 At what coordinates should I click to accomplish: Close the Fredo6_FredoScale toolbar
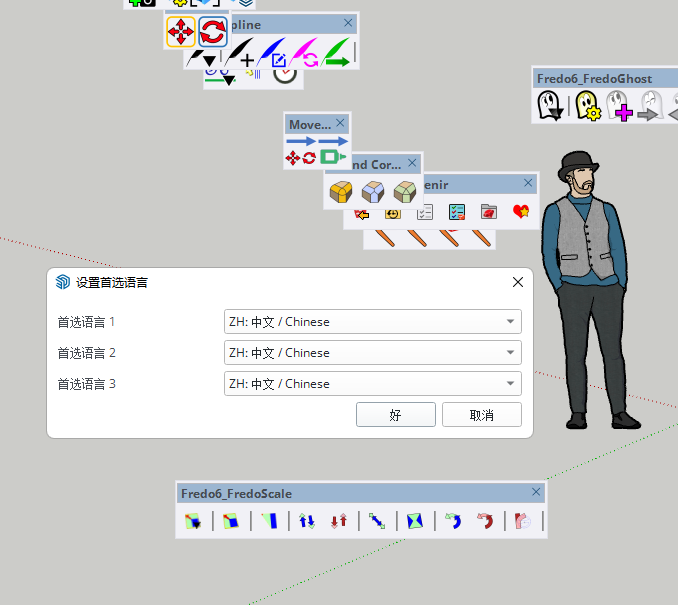536,492
